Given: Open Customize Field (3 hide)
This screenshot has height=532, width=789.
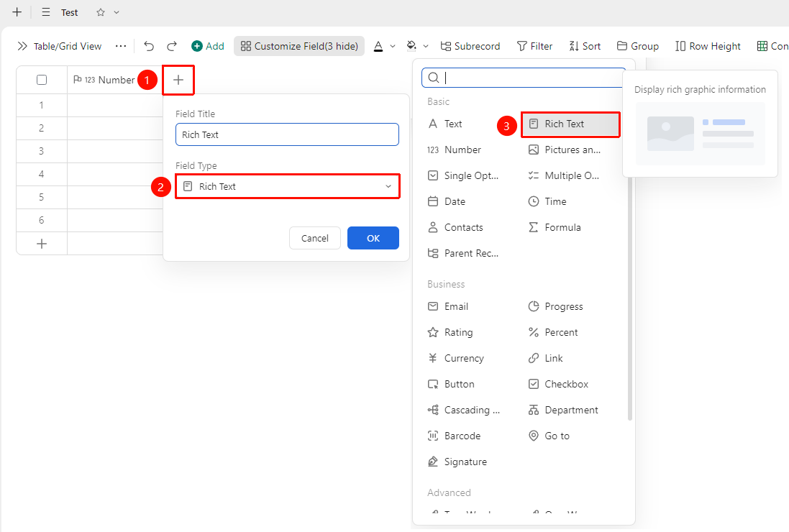Looking at the screenshot, I should (299, 46).
